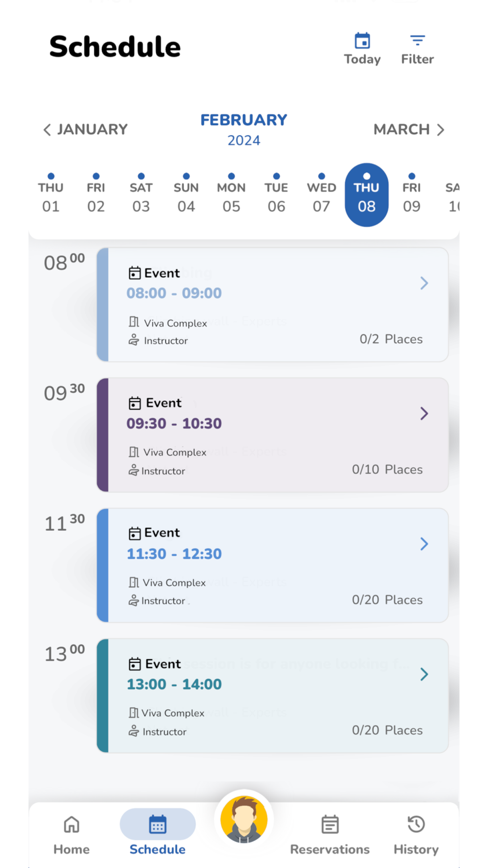Tap the user profile avatar

point(244,819)
